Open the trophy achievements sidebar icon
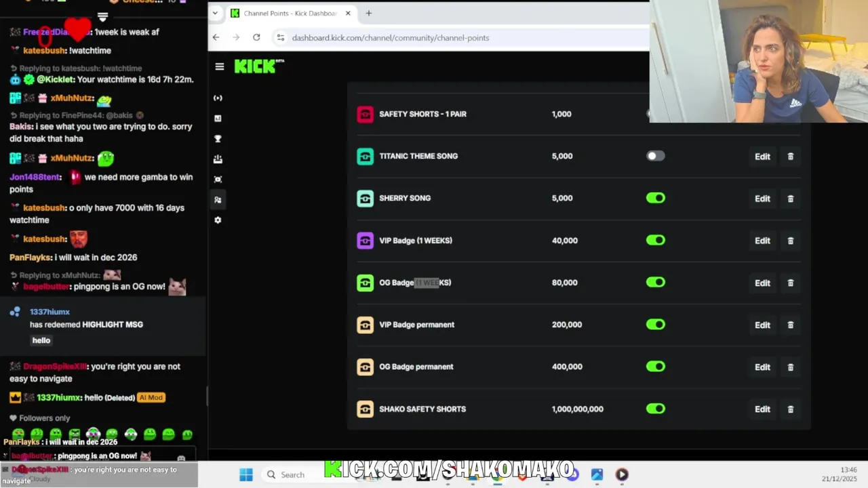Screen dimensions: 868x488 218,138
